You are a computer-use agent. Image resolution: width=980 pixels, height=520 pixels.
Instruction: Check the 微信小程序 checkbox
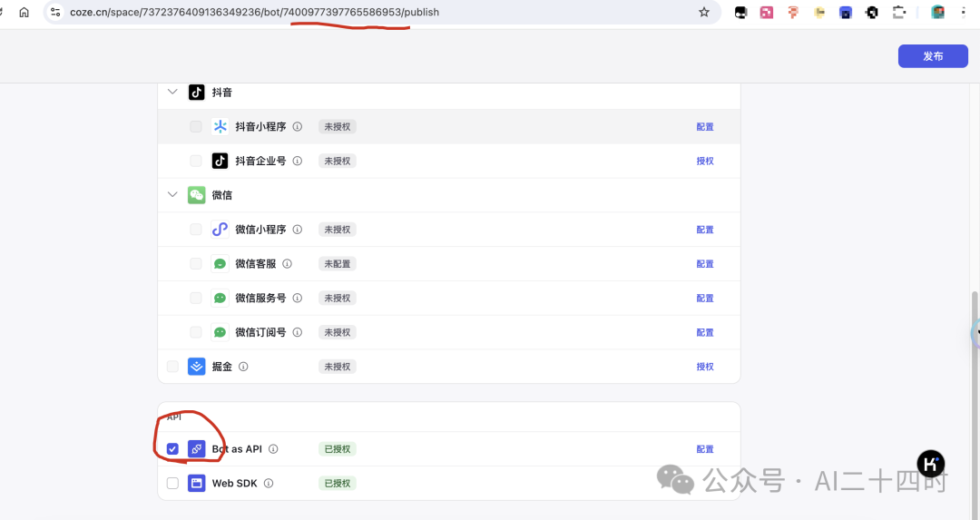click(196, 230)
